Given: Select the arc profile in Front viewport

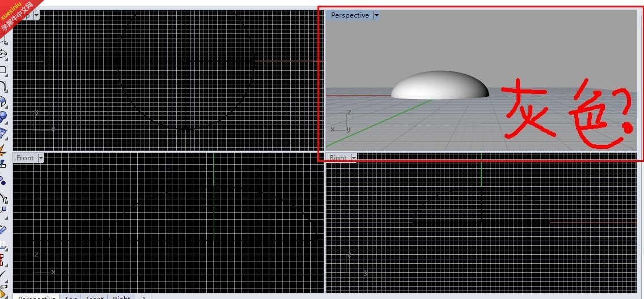Looking at the screenshot, I should pyautogui.click(x=214, y=188).
